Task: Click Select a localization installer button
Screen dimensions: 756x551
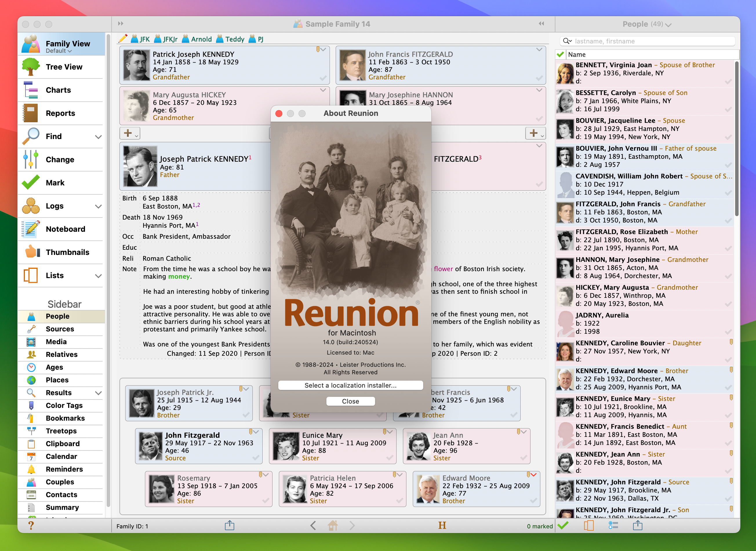Action: pyautogui.click(x=350, y=385)
